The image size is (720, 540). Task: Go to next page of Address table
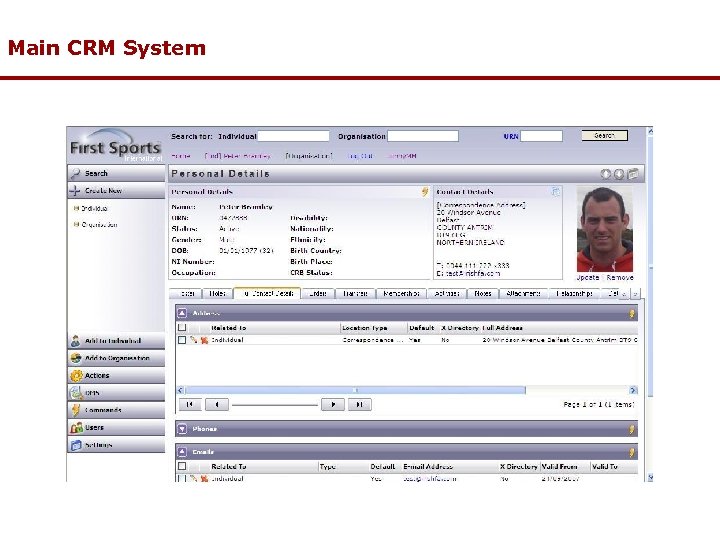(333, 405)
